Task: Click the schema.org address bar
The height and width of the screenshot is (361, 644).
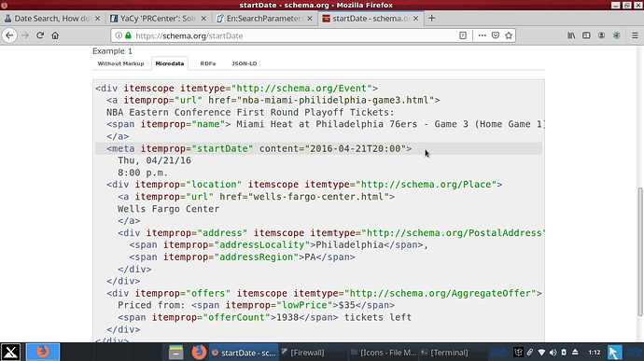Action: [287, 35]
